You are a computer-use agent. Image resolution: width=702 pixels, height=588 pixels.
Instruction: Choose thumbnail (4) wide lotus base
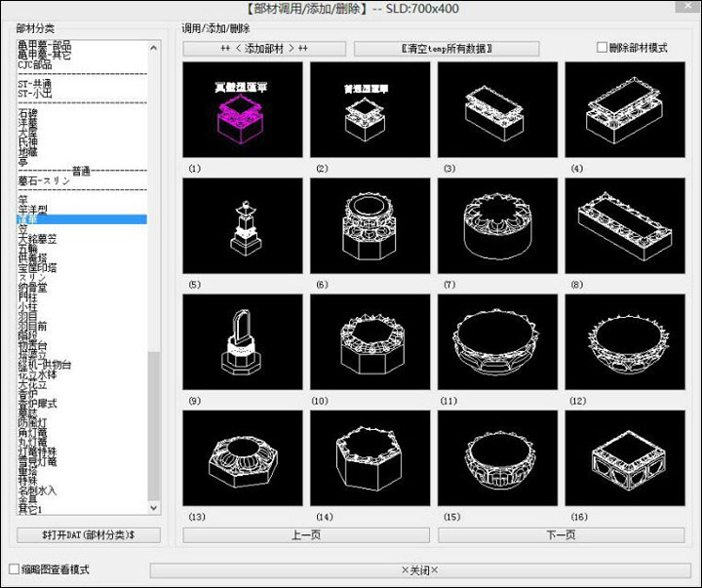click(x=625, y=110)
